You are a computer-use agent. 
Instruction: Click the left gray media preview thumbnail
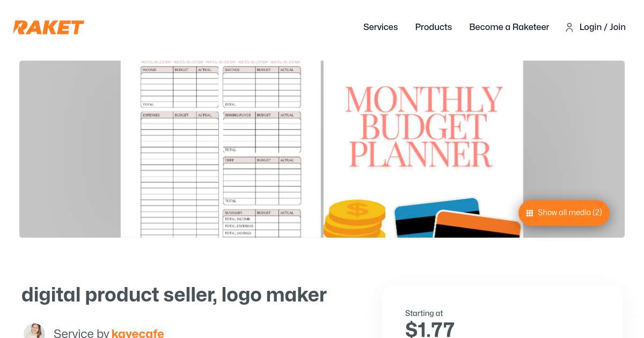(x=70, y=149)
